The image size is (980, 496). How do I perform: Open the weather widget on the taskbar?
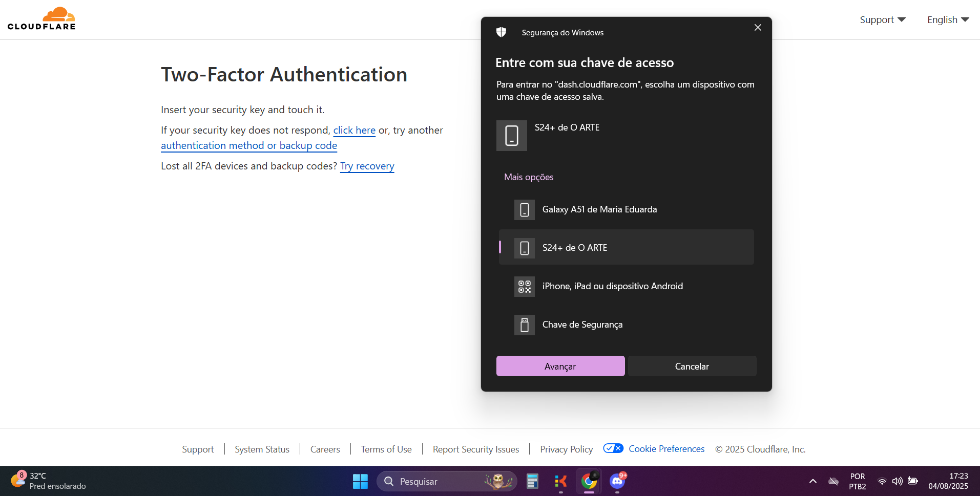[49, 481]
